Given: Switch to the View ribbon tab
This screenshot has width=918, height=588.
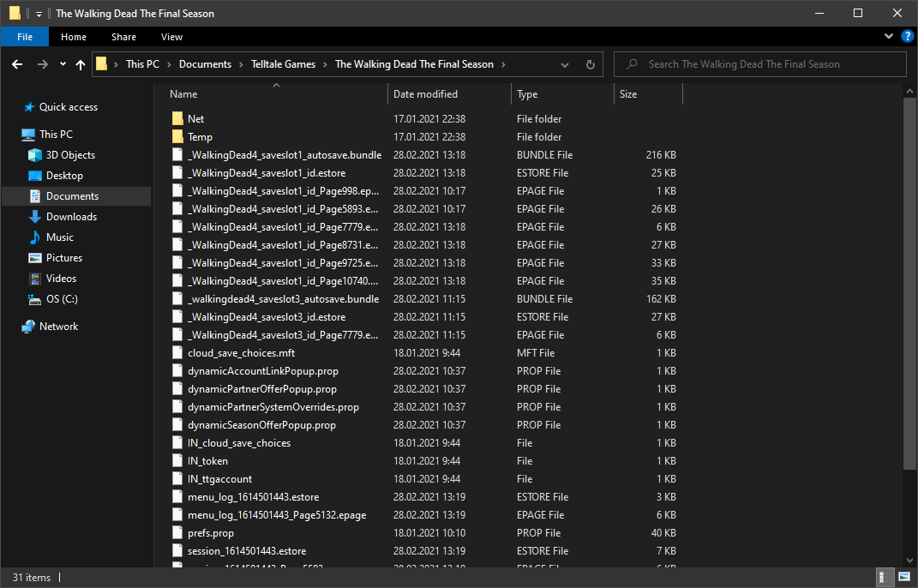Looking at the screenshot, I should (171, 37).
